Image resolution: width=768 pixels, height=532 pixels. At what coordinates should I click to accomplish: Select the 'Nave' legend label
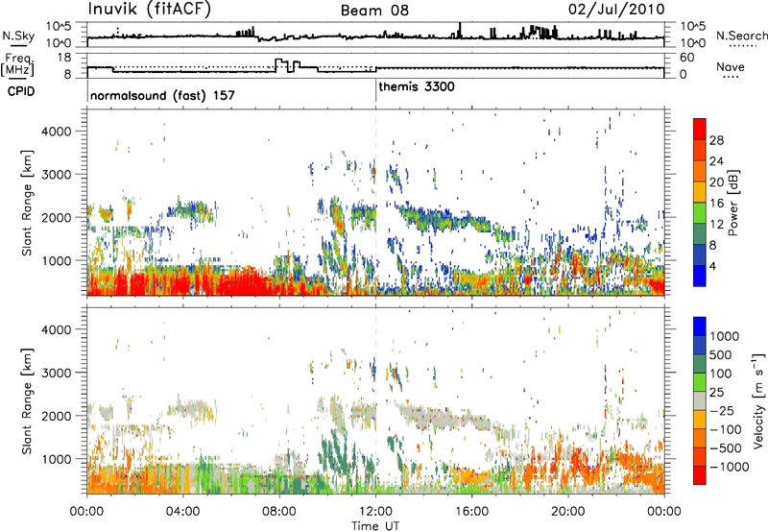coord(731,66)
